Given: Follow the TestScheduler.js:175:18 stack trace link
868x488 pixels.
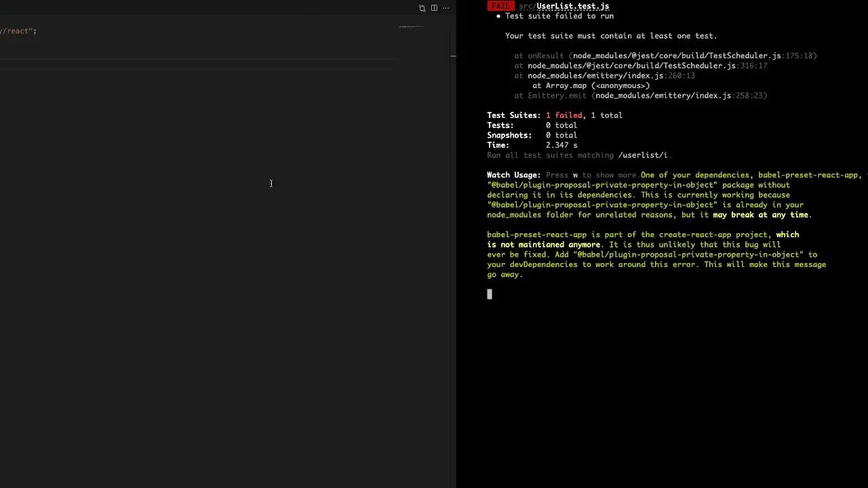Looking at the screenshot, I should pos(694,56).
